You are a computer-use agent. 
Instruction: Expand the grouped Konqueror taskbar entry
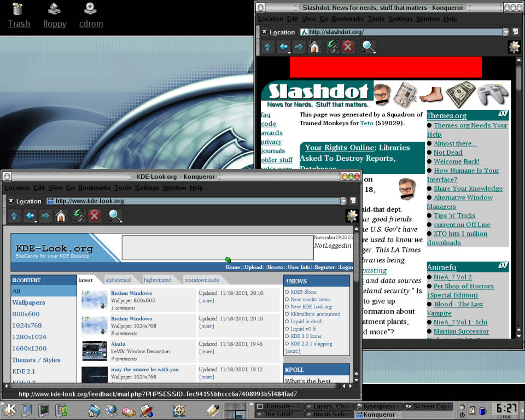[378, 415]
